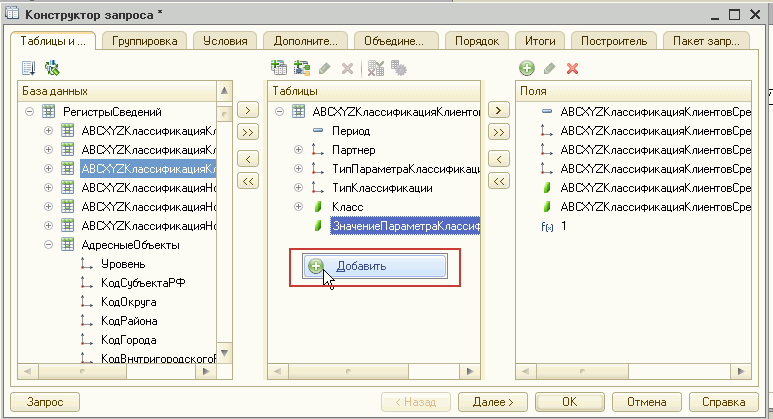Go to next step with Далее button
This screenshot has height=419, width=773.
tap(492, 402)
